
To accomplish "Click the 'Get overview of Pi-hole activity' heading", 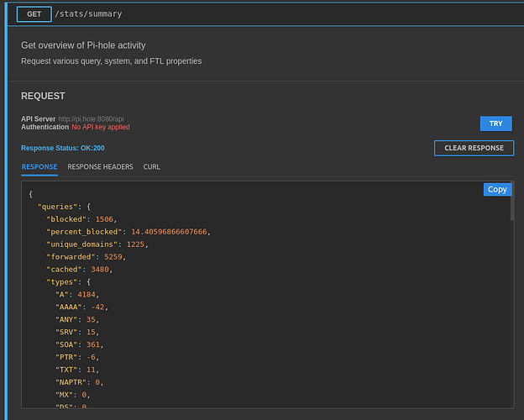I will point(83,45).
